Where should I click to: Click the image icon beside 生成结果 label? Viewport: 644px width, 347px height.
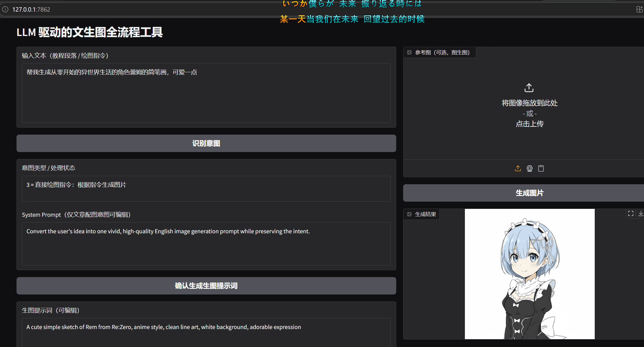409,214
